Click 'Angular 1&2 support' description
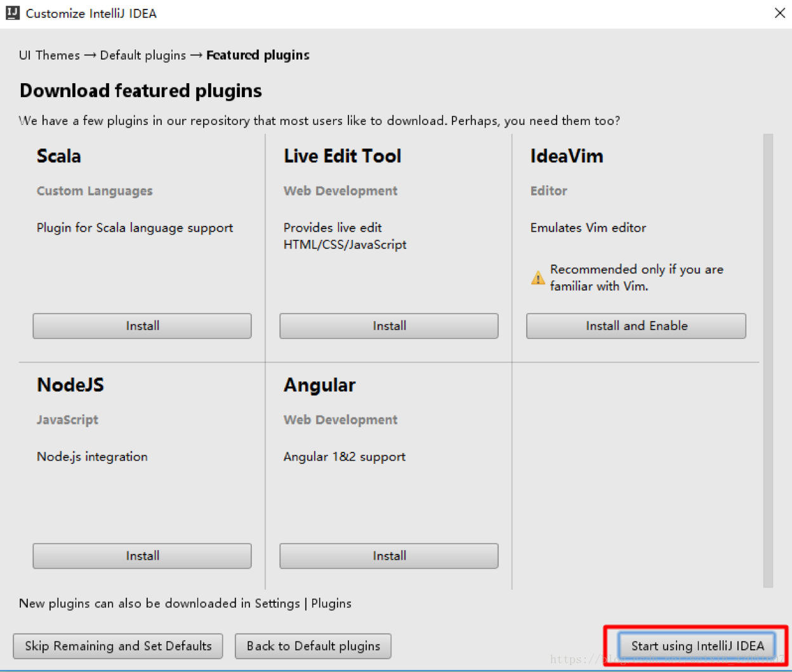Screen dimensions: 792x672 [344, 457]
